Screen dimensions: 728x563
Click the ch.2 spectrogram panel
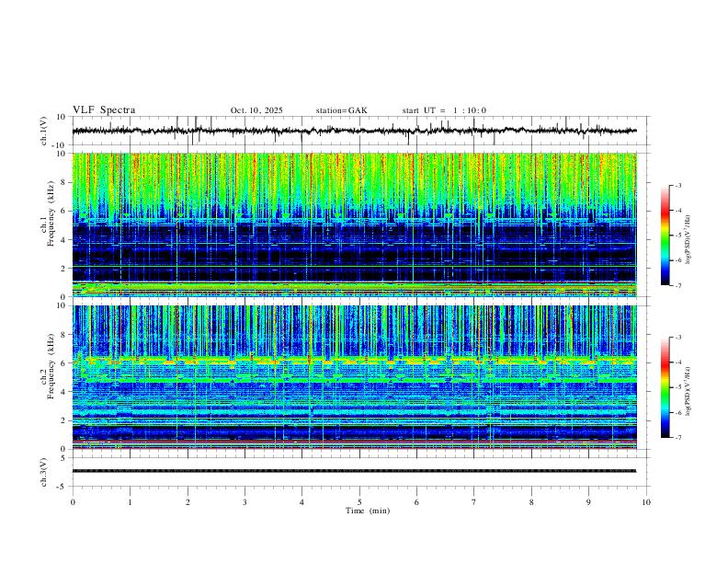[x=355, y=377]
